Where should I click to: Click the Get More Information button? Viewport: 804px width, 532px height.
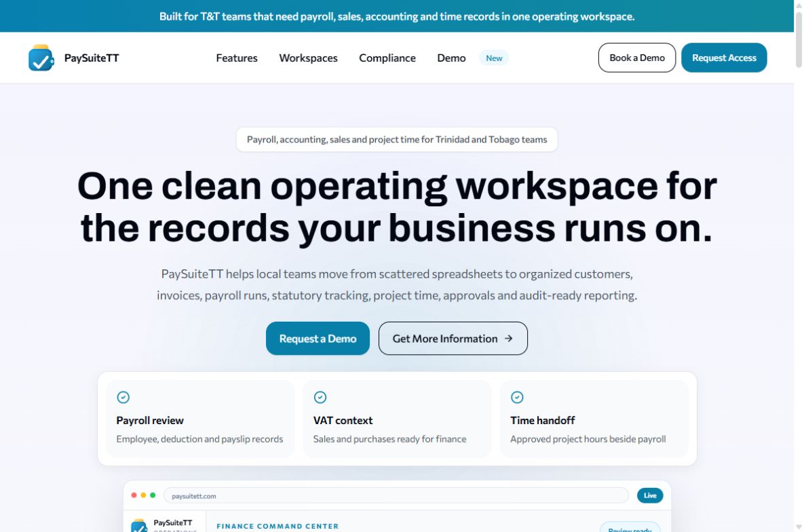click(453, 339)
